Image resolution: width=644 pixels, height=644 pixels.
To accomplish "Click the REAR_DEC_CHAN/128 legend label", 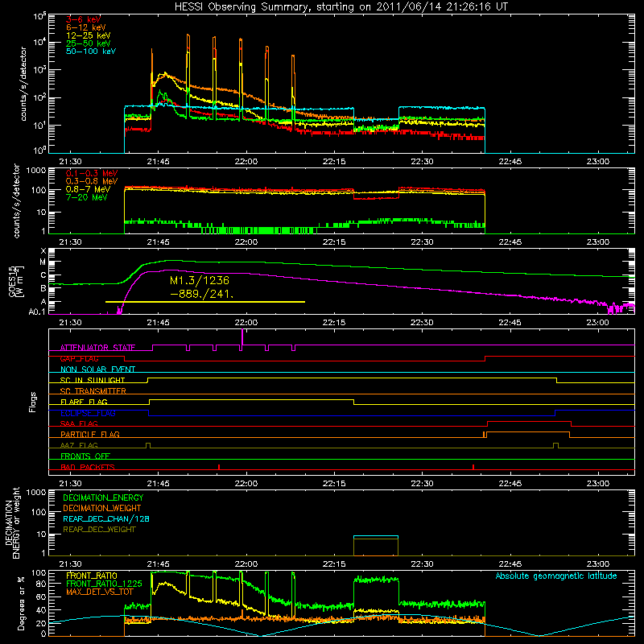I will tap(106, 518).
